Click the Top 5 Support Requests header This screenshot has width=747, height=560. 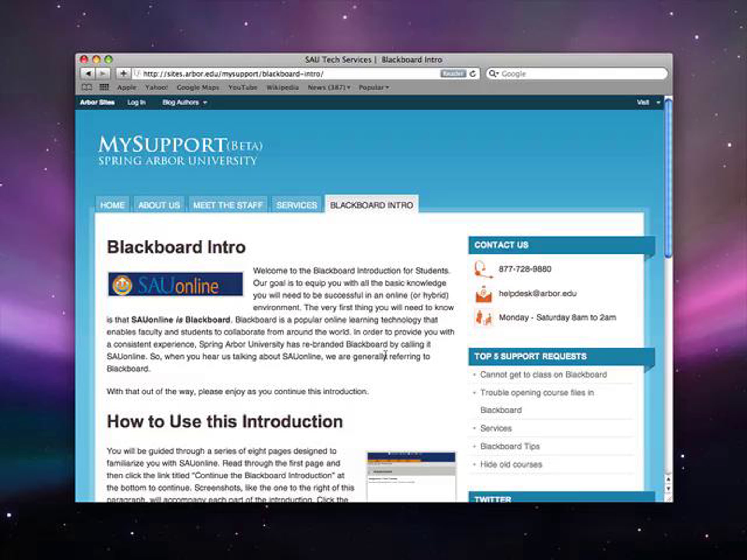pos(561,357)
